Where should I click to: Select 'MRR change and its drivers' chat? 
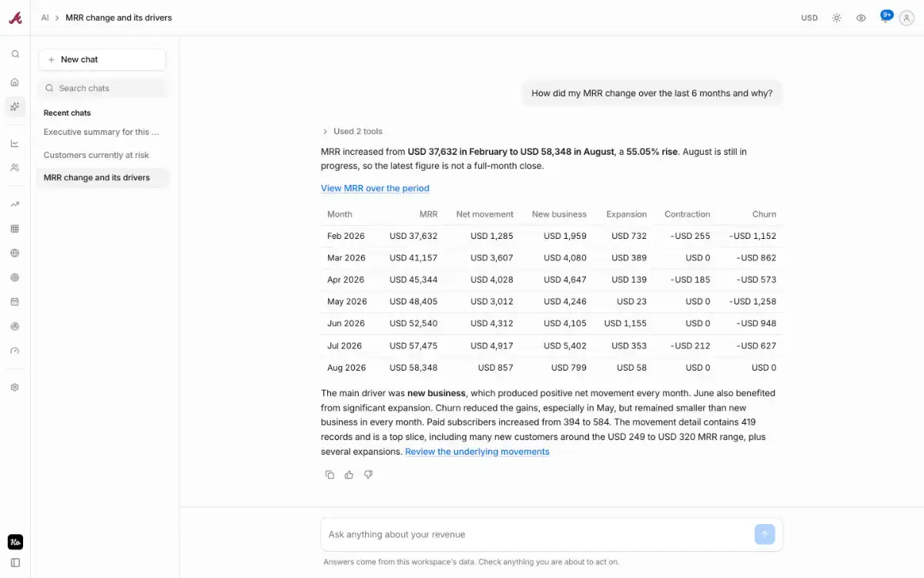[102, 177]
